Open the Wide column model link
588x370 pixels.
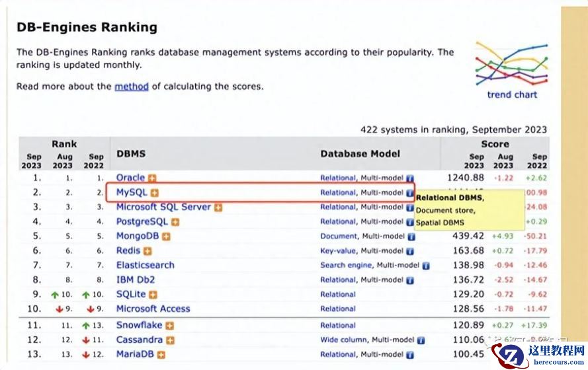coord(343,340)
